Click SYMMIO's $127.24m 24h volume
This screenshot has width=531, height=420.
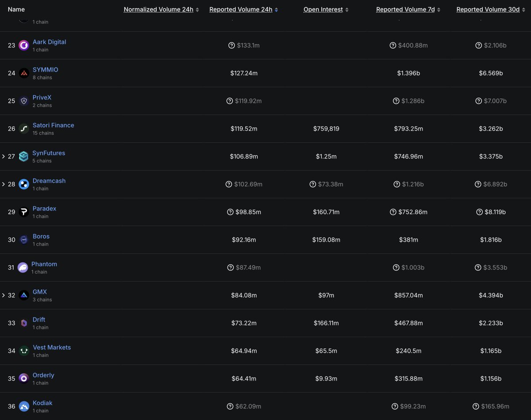(x=244, y=73)
